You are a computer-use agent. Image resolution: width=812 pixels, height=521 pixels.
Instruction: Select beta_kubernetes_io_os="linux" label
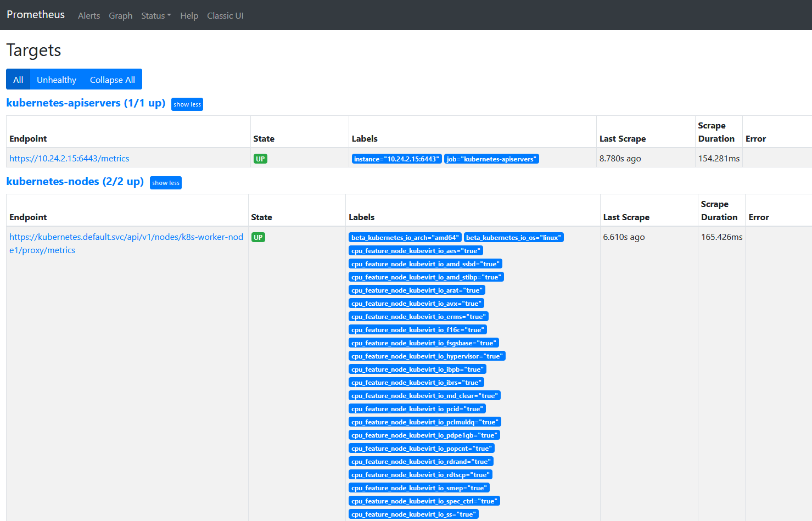tap(514, 237)
